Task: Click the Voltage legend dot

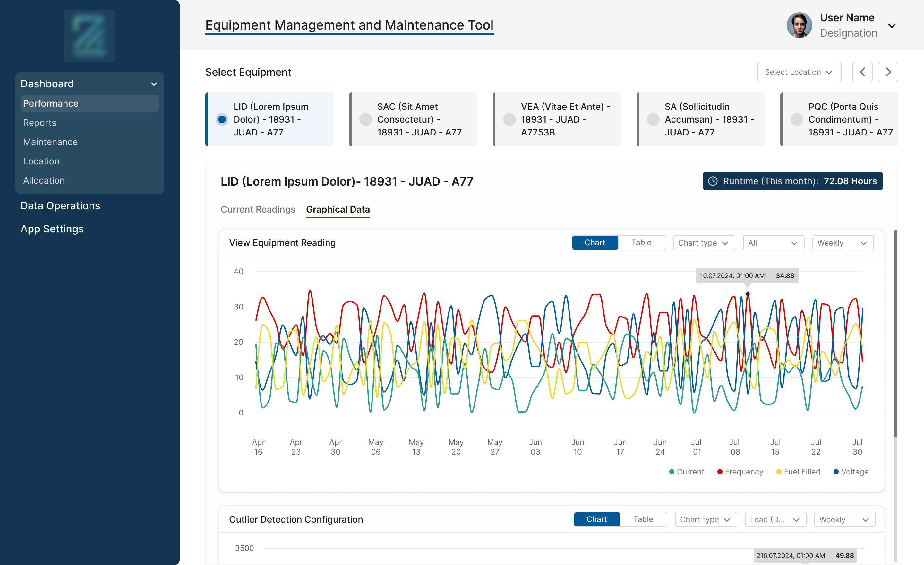Action: [x=836, y=472]
